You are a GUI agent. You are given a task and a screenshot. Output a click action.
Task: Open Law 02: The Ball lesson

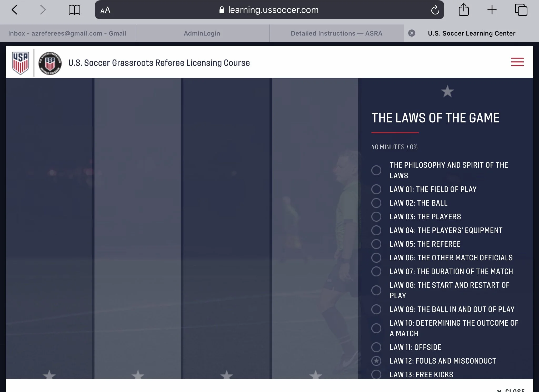tap(418, 203)
